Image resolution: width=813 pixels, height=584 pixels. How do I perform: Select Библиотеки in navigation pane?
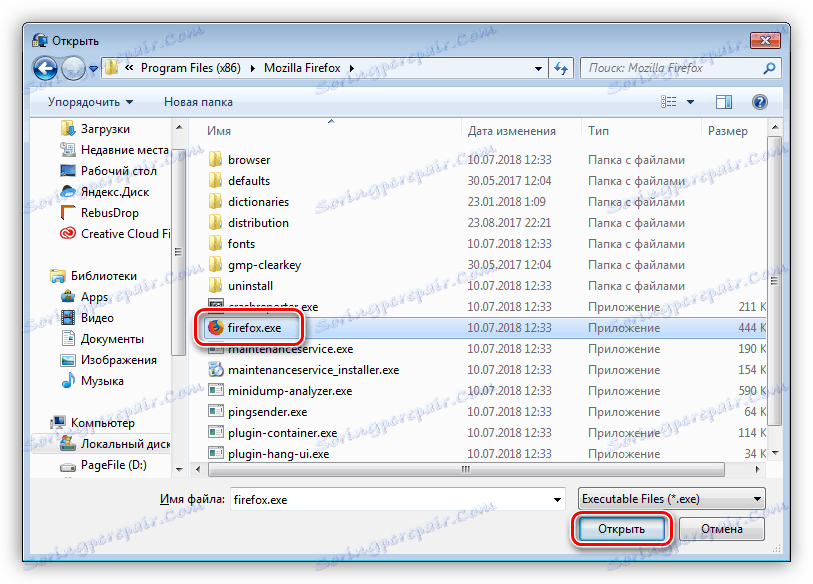point(94,276)
